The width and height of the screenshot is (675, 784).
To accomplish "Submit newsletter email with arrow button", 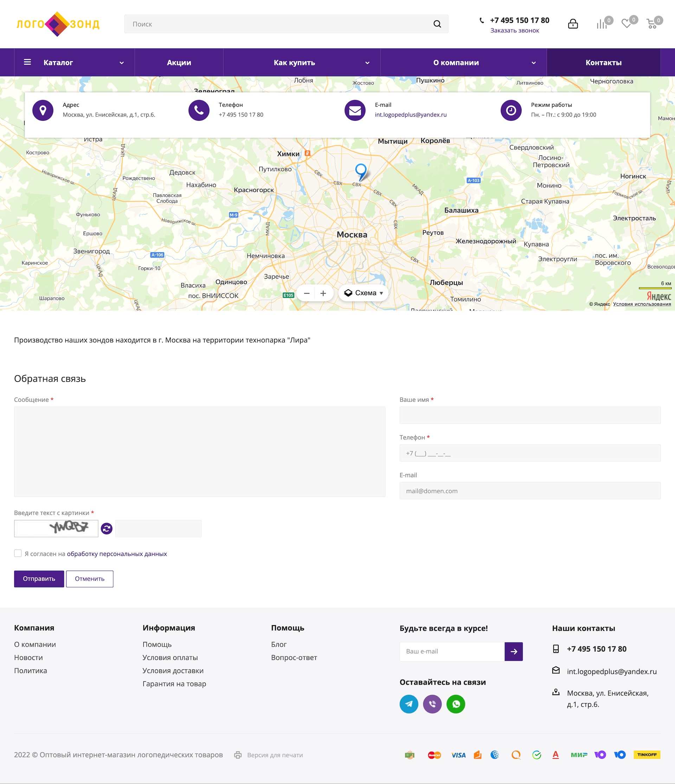I will pyautogui.click(x=514, y=652).
